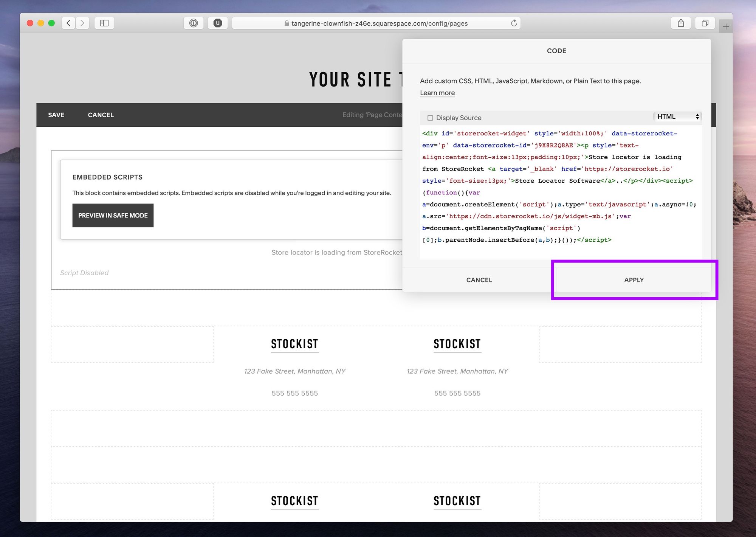Maximize Safari with green button
Viewport: 756px width, 537px height.
[52, 23]
